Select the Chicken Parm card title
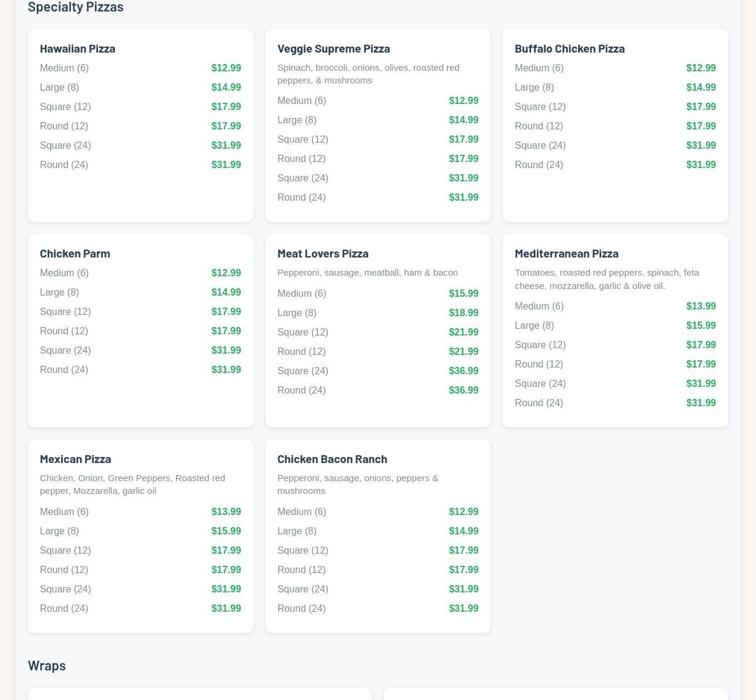 [x=75, y=253]
